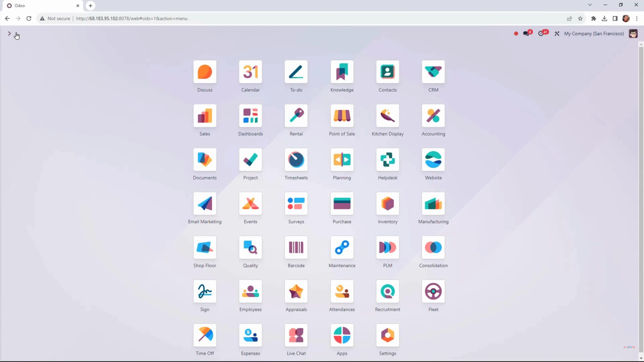
Task: Reload the page in the browser
Action: coord(29,18)
